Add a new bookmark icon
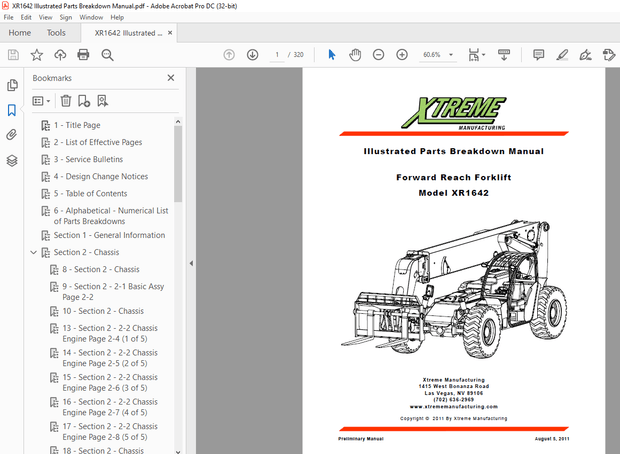The height and width of the screenshot is (454, 620). click(x=84, y=101)
